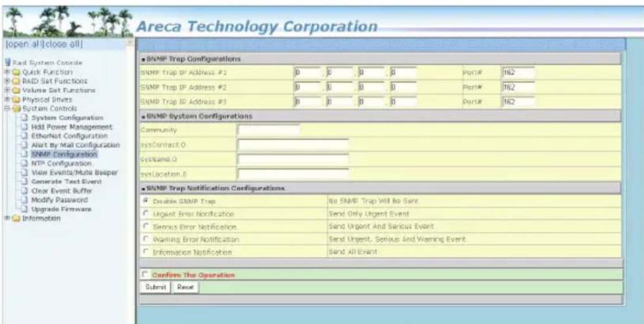Image resolution: width=644 pixels, height=324 pixels.
Task: Click the sysName.0 input field
Action: point(293,159)
